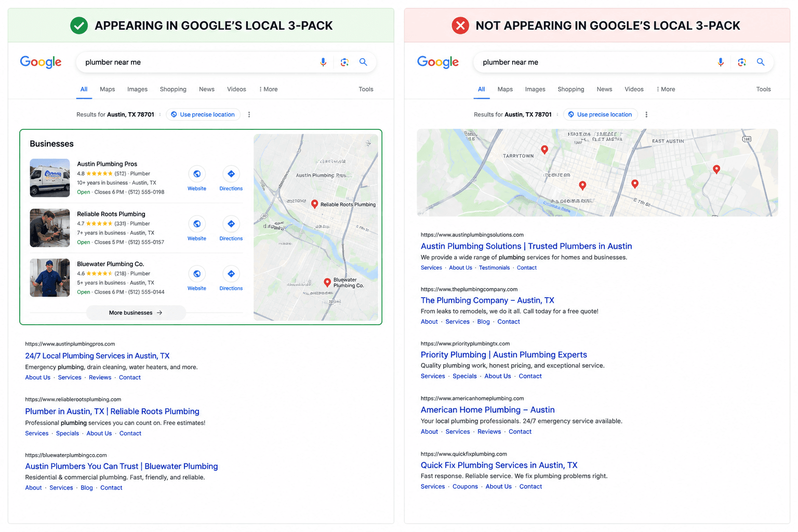The image size is (798, 532).
Task: Click Austin Plumbing Pros business name
Action: click(107, 164)
